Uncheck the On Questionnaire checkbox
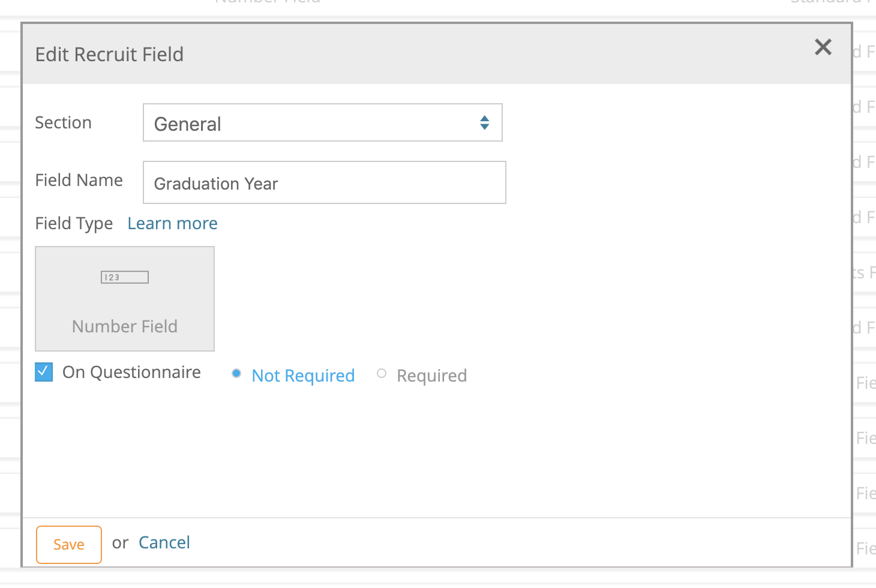This screenshot has height=588, width=876. pyautogui.click(x=43, y=372)
